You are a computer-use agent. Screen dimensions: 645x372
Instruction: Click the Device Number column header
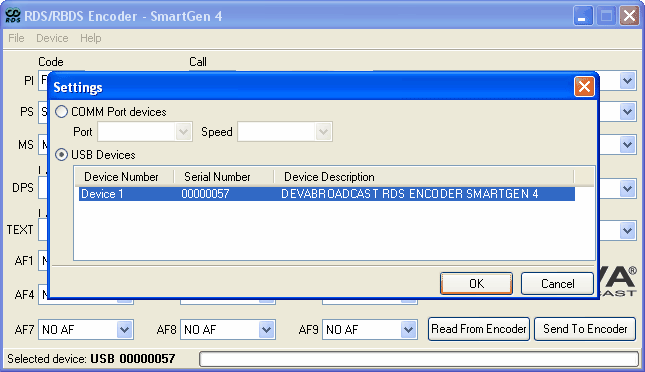tap(124, 177)
